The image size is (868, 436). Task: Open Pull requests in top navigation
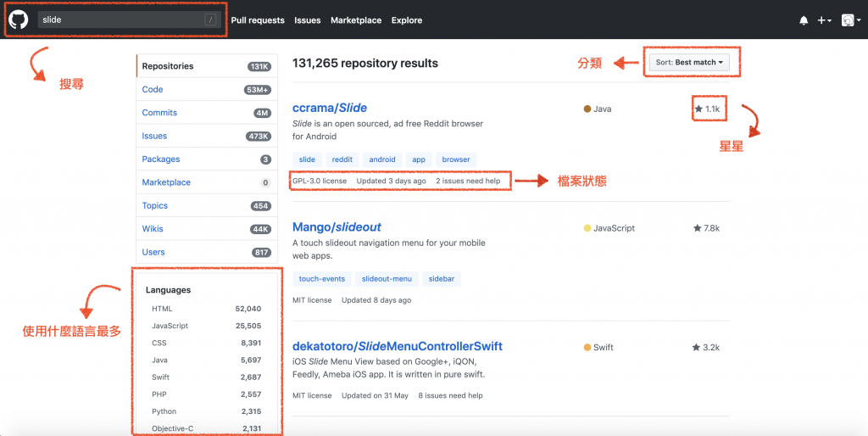258,20
